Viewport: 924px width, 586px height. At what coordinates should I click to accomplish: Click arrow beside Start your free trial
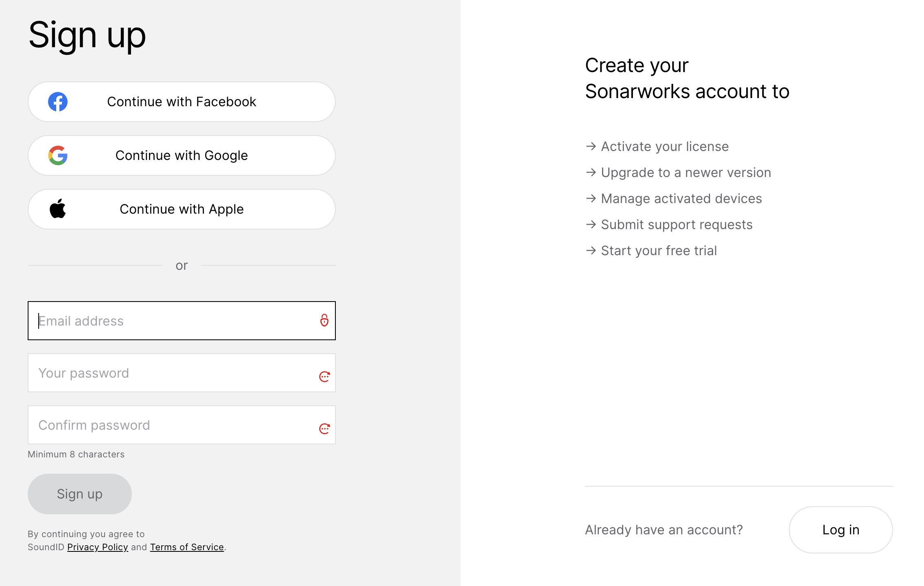tap(591, 250)
